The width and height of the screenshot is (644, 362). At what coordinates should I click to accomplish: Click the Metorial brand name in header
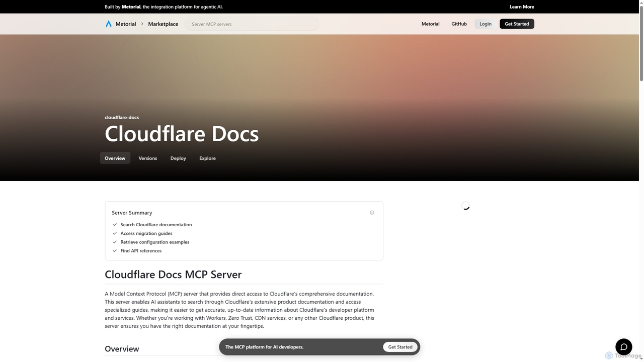tap(126, 24)
